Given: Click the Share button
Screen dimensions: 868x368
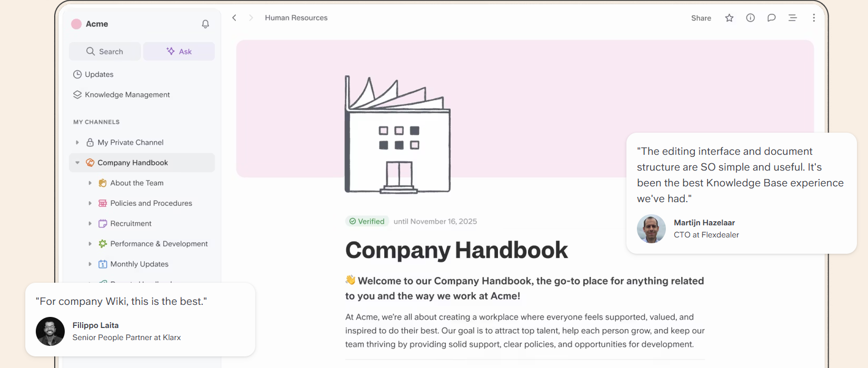Looking at the screenshot, I should click(701, 18).
